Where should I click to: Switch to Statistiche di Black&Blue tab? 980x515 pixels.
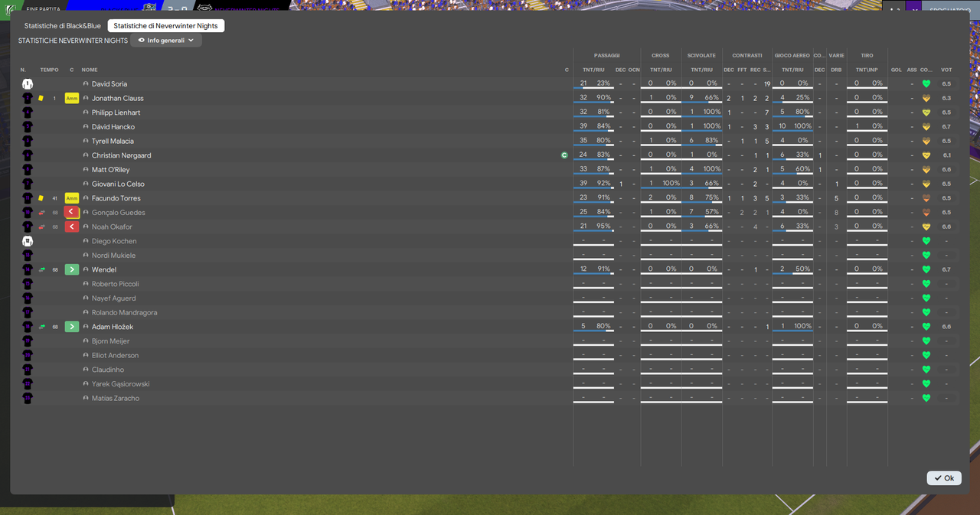[63, 26]
